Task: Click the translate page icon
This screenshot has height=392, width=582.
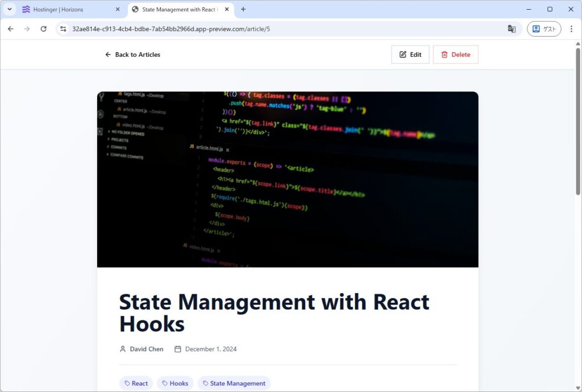Action: tap(512, 29)
